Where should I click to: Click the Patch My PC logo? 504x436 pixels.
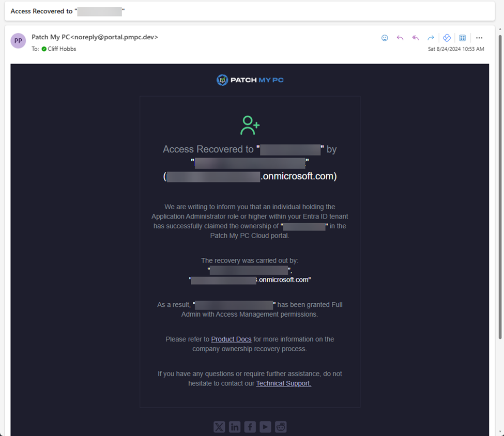[x=250, y=80]
